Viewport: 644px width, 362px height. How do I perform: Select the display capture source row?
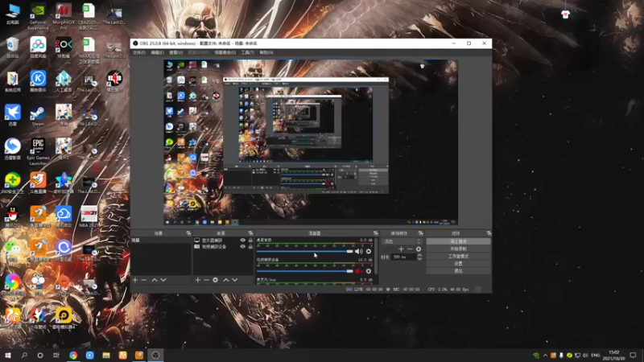(x=223, y=240)
